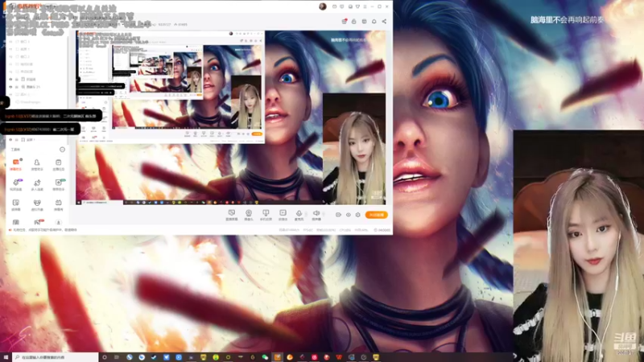
Task: Click the Windows taskbar search box
Action: click(56, 357)
